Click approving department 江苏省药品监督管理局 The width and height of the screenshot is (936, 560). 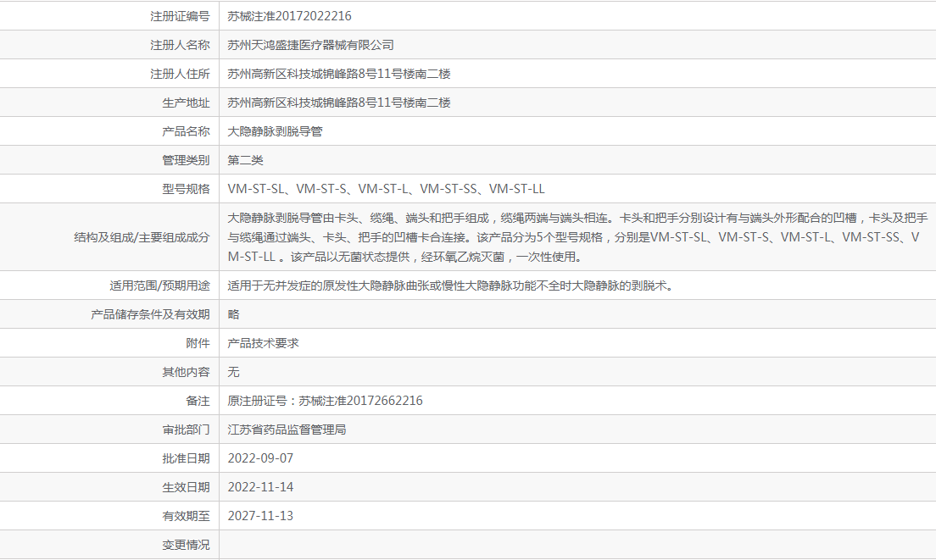[287, 430]
